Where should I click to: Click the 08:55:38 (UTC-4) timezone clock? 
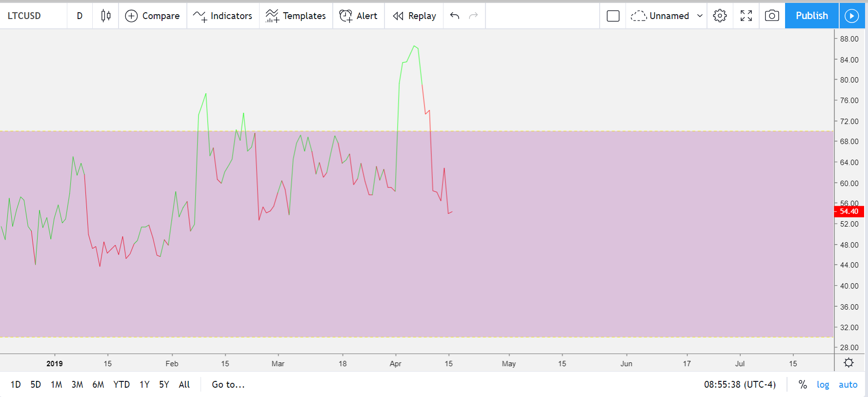[x=740, y=385]
